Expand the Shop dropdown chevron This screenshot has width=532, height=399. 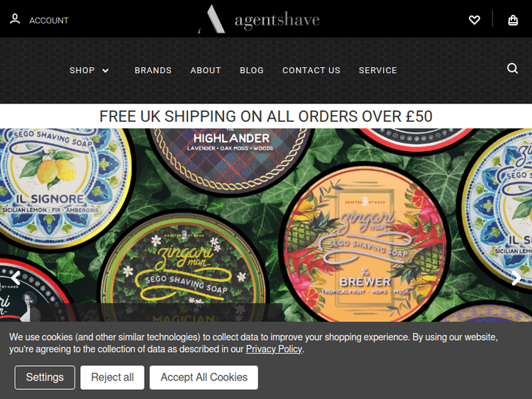[106, 70]
